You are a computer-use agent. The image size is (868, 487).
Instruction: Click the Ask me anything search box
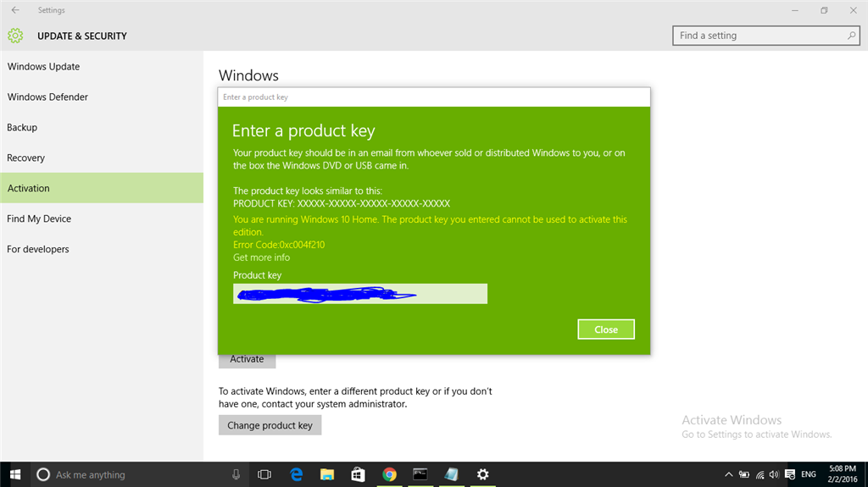pyautogui.click(x=138, y=474)
